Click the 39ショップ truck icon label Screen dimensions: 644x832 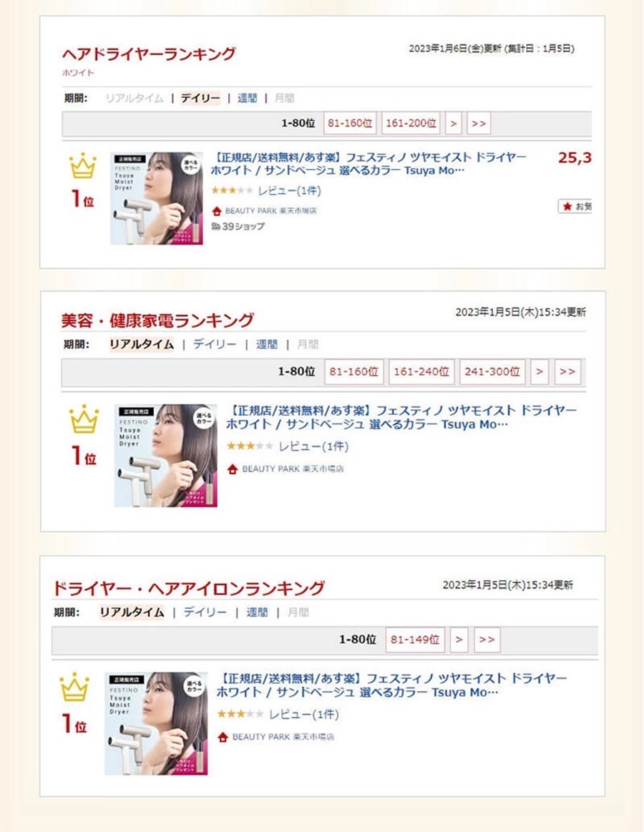238,227
